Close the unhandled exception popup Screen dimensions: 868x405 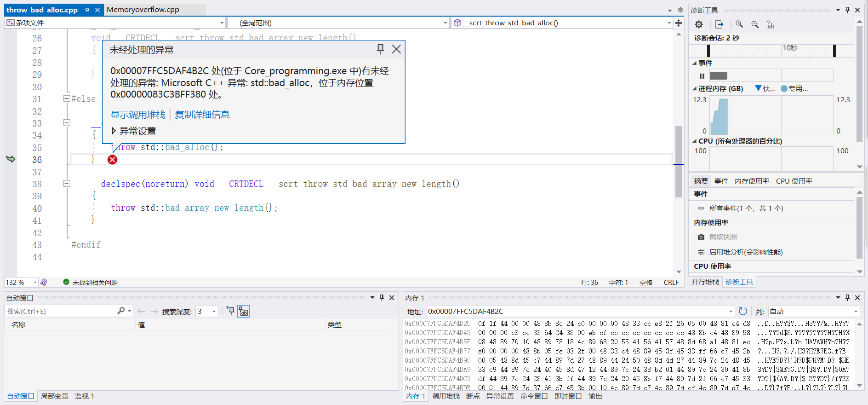[396, 49]
